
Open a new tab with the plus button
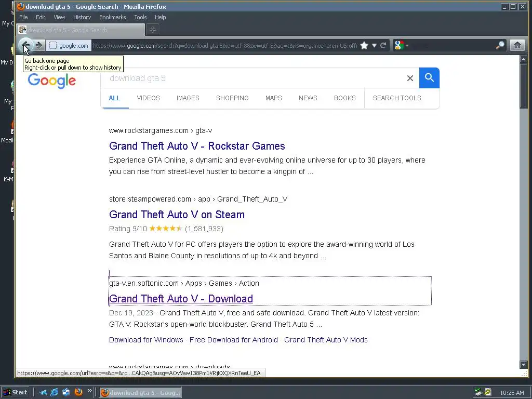[x=153, y=30]
